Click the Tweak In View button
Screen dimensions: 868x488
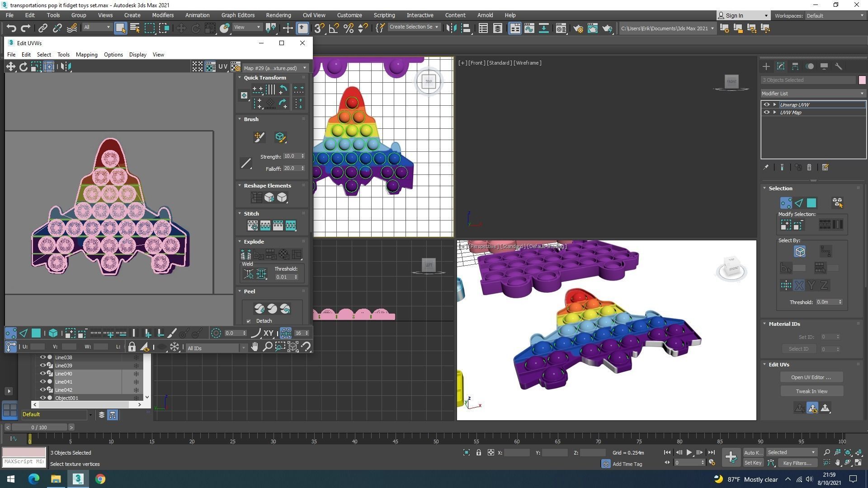811,391
